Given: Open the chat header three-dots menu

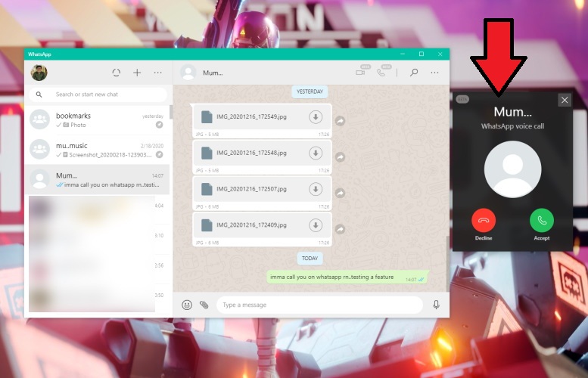Looking at the screenshot, I should (434, 73).
